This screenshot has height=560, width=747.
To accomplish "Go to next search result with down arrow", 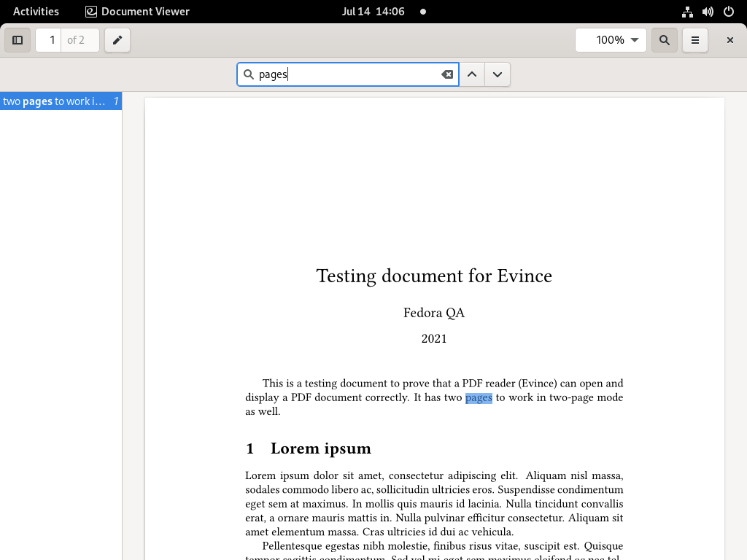I will (x=498, y=74).
